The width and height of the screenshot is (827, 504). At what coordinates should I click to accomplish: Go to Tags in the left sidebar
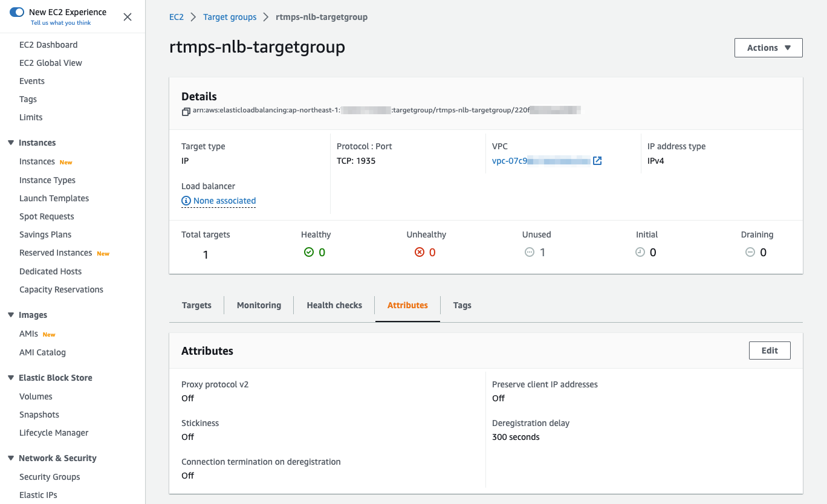click(x=28, y=99)
